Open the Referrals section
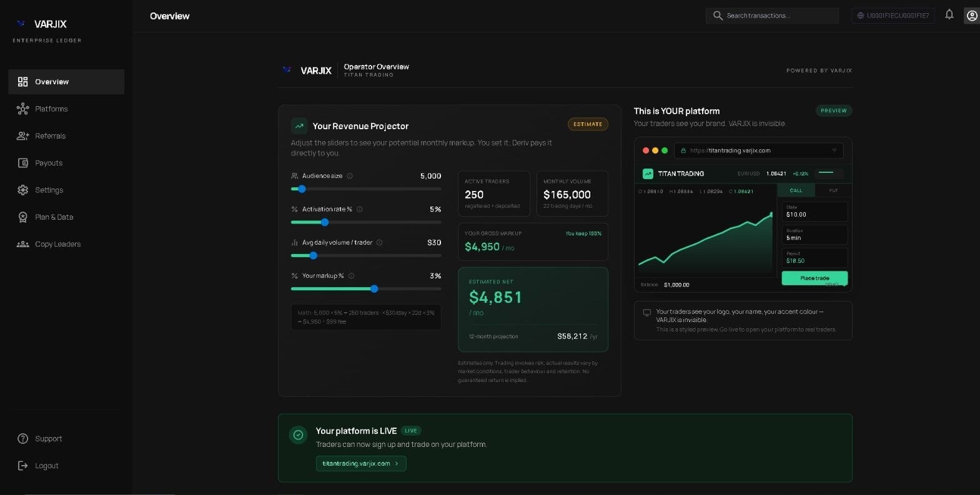Screen dimensions: 980x495 [66, 136]
